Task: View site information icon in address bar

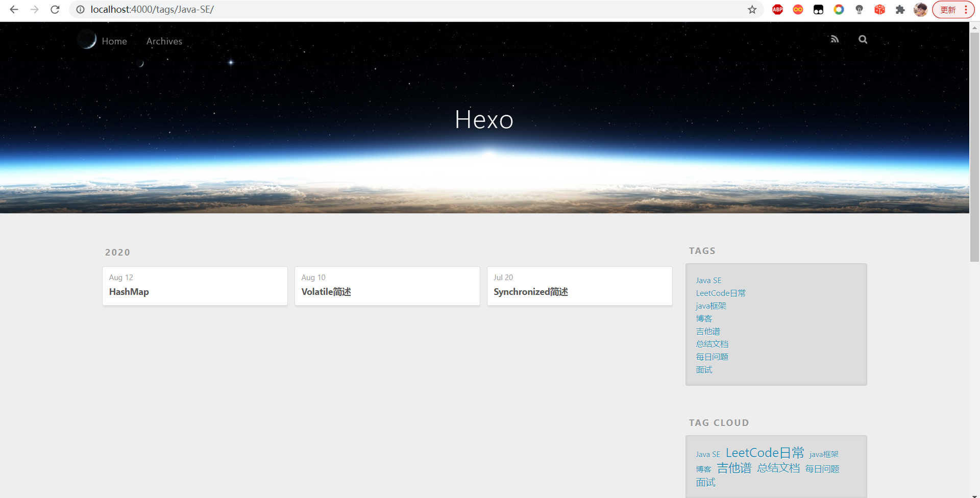Action: (x=80, y=10)
